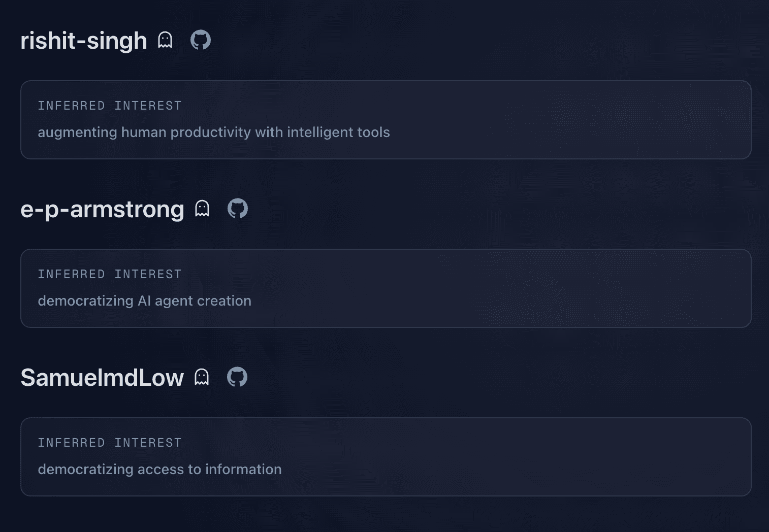Click the text 'democratizing access to information'
This screenshot has width=769, height=532.
coord(159,469)
